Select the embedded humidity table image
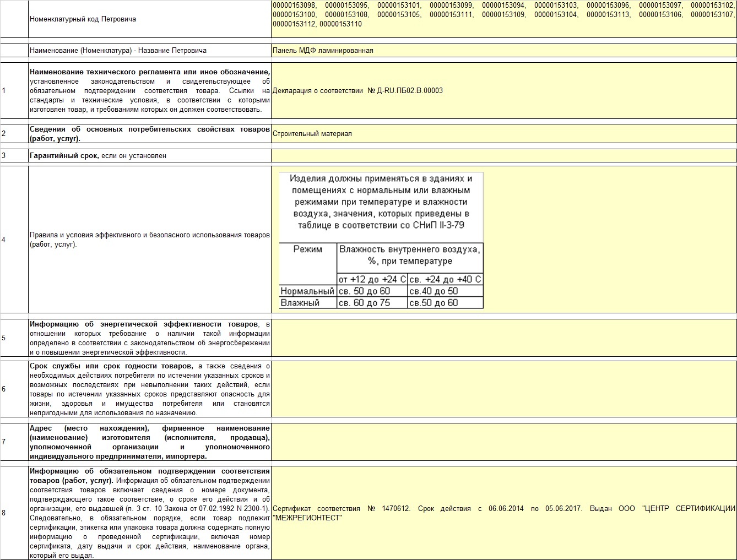The width and height of the screenshot is (737, 560). [381, 240]
